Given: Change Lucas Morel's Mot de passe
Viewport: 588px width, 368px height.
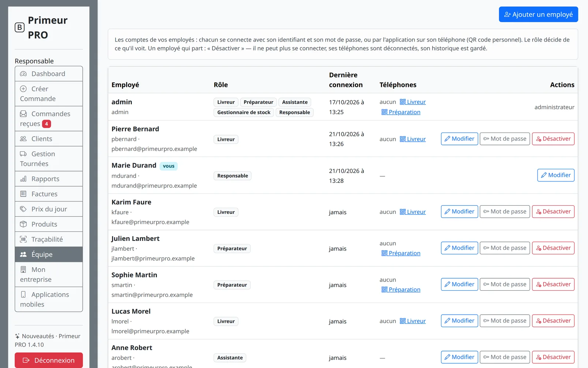Looking at the screenshot, I should [505, 321].
